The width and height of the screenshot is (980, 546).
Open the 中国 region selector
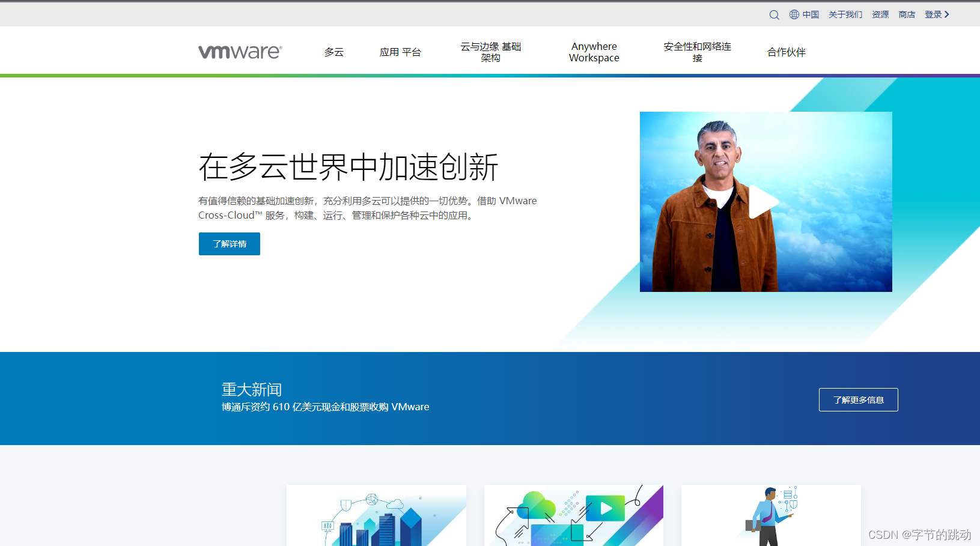pos(811,14)
